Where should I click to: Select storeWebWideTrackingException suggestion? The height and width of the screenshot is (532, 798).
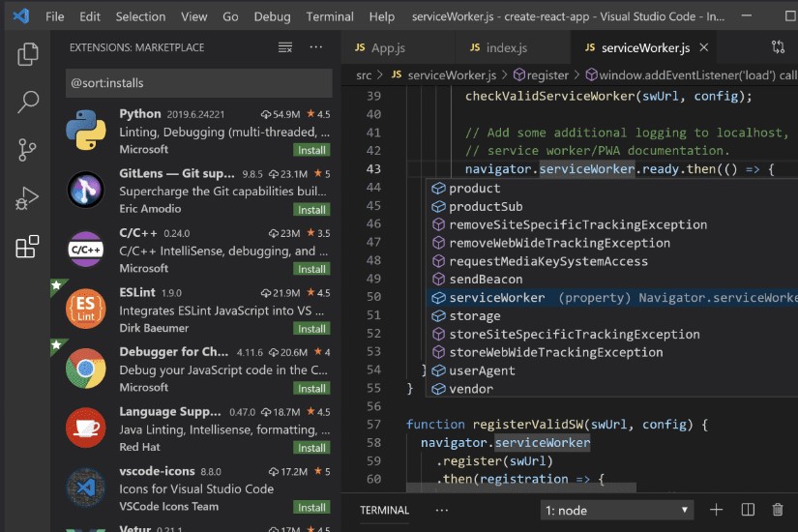(610, 352)
